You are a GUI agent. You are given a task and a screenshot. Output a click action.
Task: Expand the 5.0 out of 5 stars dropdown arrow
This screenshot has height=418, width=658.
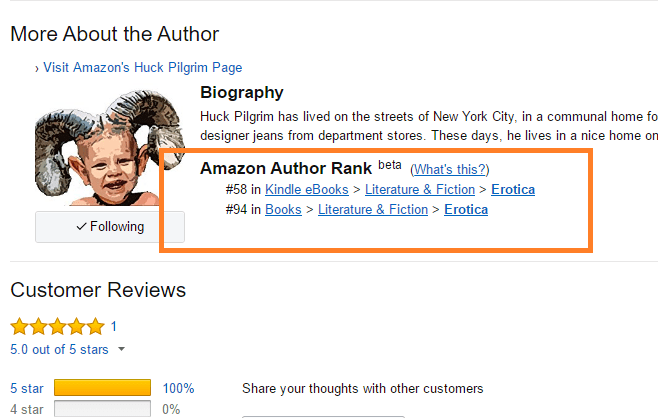[122, 350]
